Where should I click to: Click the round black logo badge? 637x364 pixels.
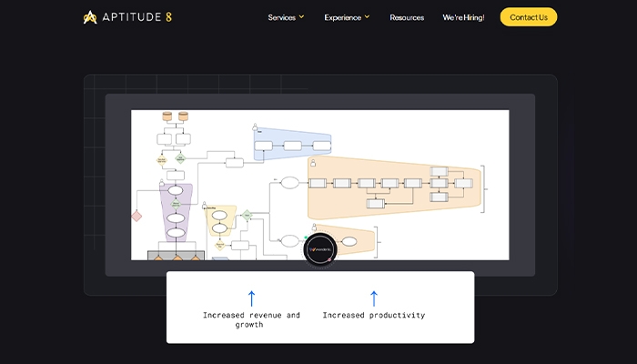[320, 248]
